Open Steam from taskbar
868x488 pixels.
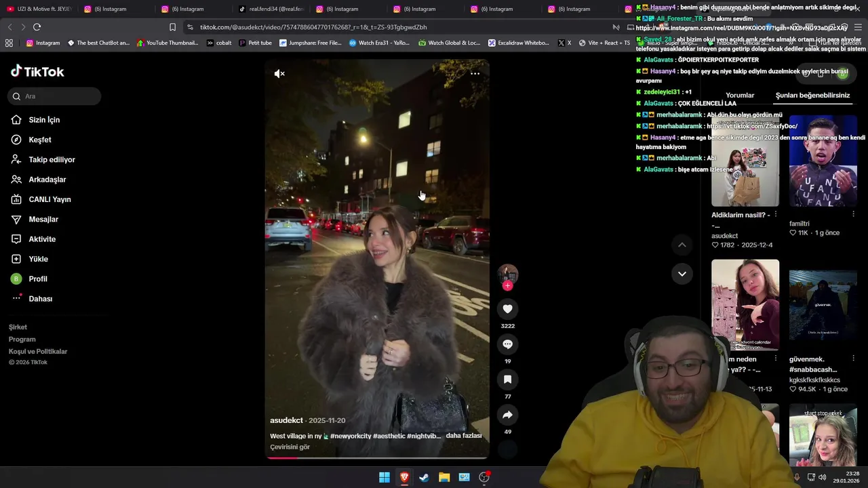click(424, 477)
